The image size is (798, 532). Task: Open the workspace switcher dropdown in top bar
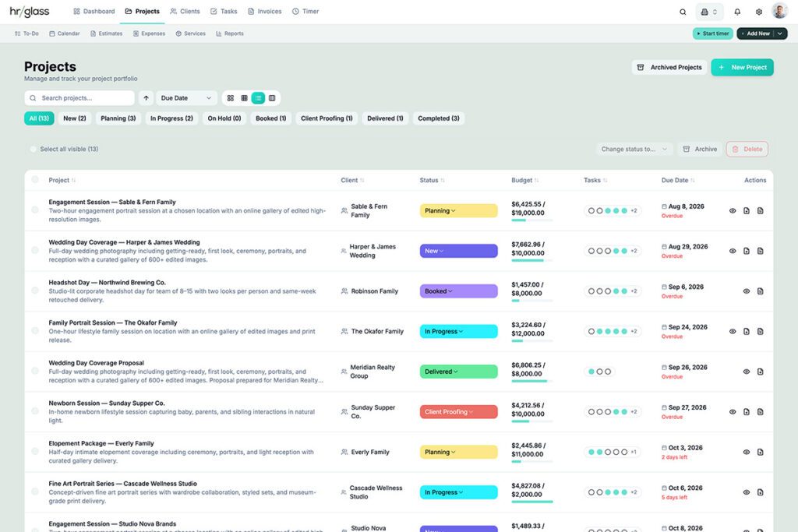709,12
